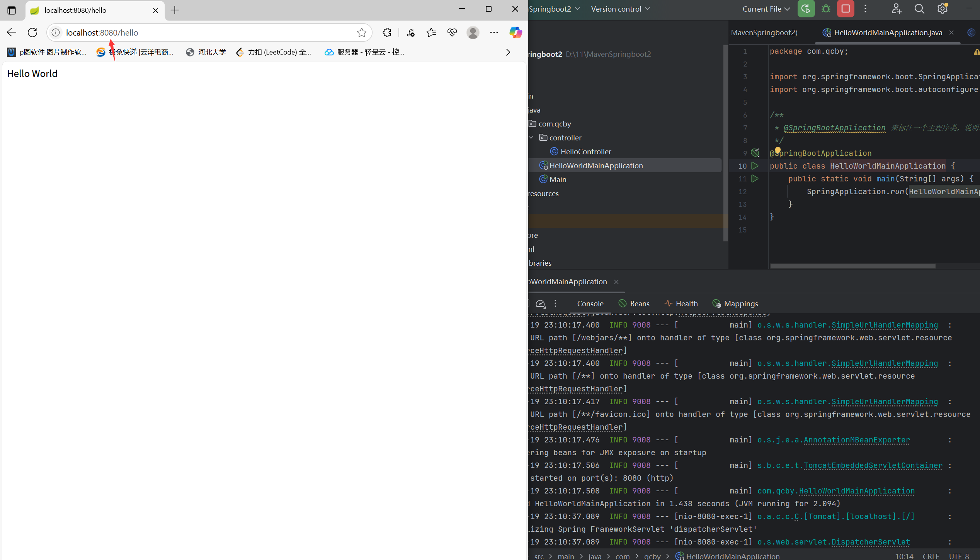The height and width of the screenshot is (560, 980).
Task: Open TomcatEmbeddedServletContainer log link
Action: [x=873, y=466]
